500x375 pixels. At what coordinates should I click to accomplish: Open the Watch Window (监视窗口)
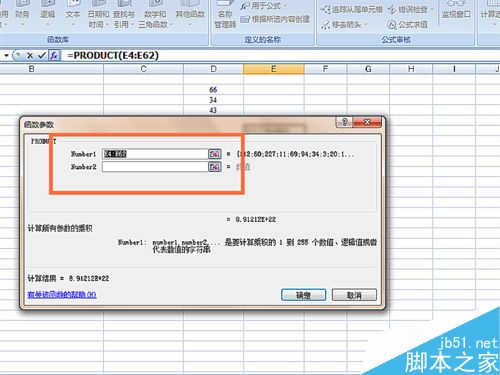[x=456, y=13]
